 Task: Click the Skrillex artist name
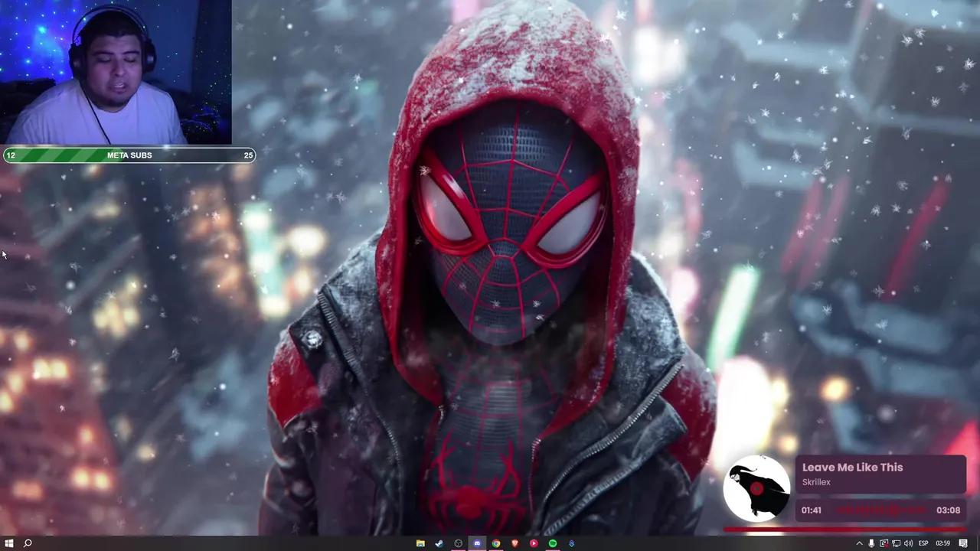coord(816,482)
